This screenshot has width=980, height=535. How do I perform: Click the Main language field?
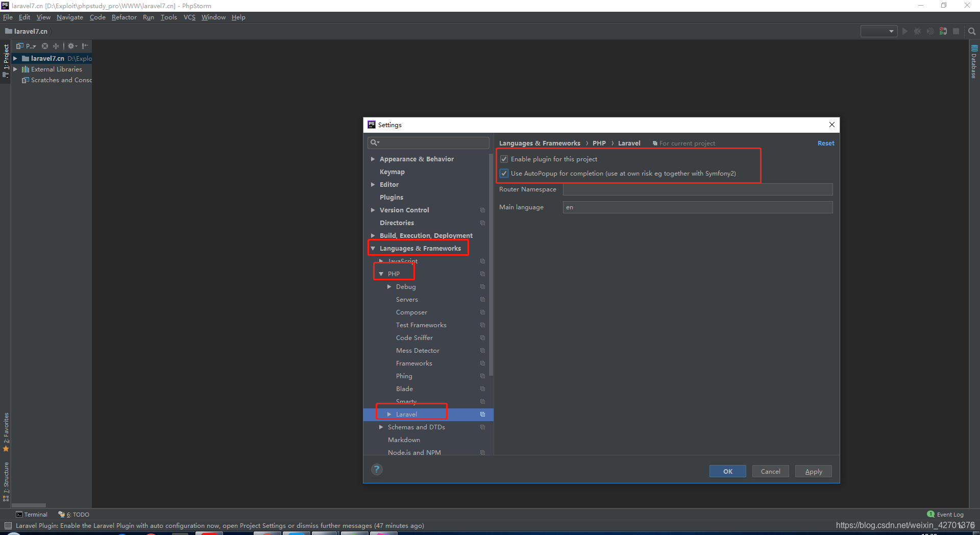(698, 207)
